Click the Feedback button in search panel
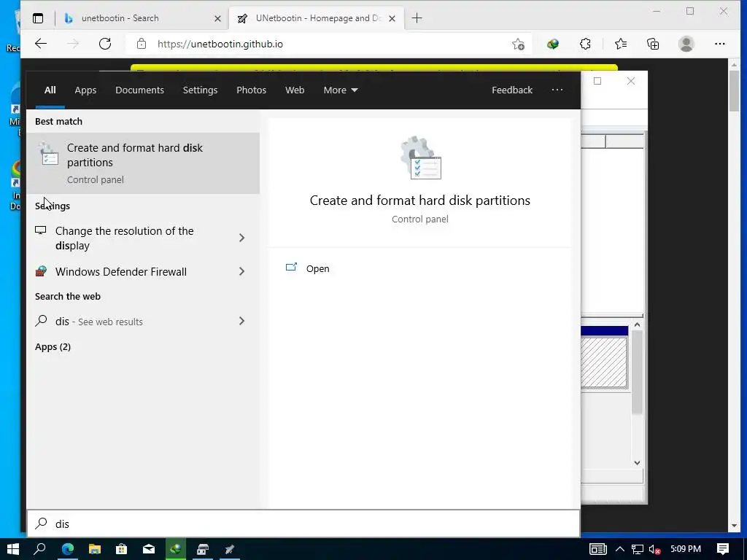The image size is (747, 560). click(512, 90)
